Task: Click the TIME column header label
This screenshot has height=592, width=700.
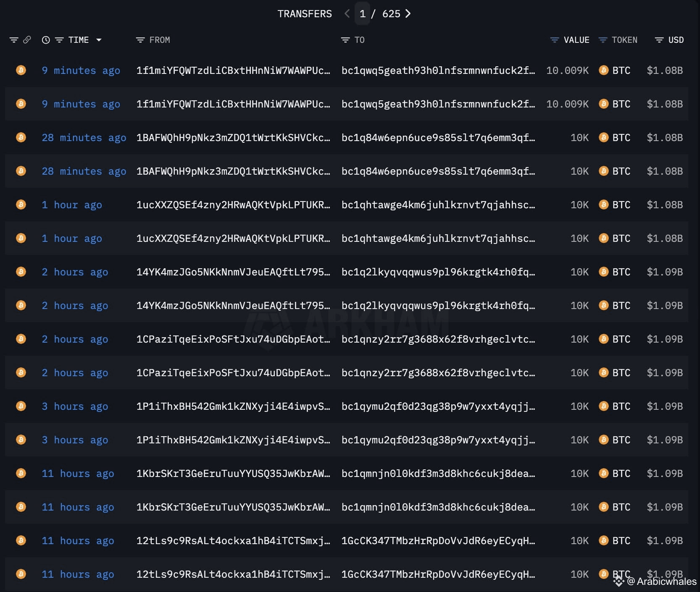Action: coord(79,40)
